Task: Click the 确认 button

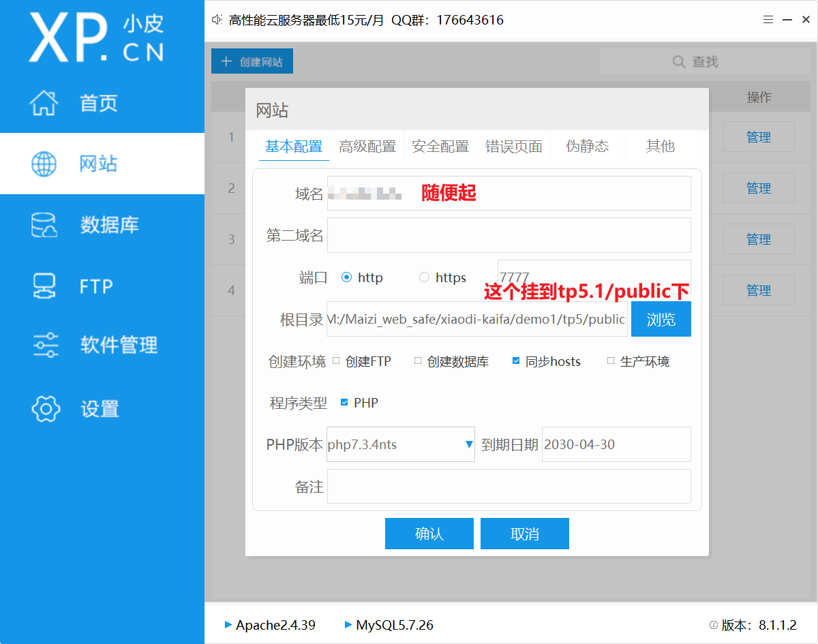Action: (x=429, y=534)
